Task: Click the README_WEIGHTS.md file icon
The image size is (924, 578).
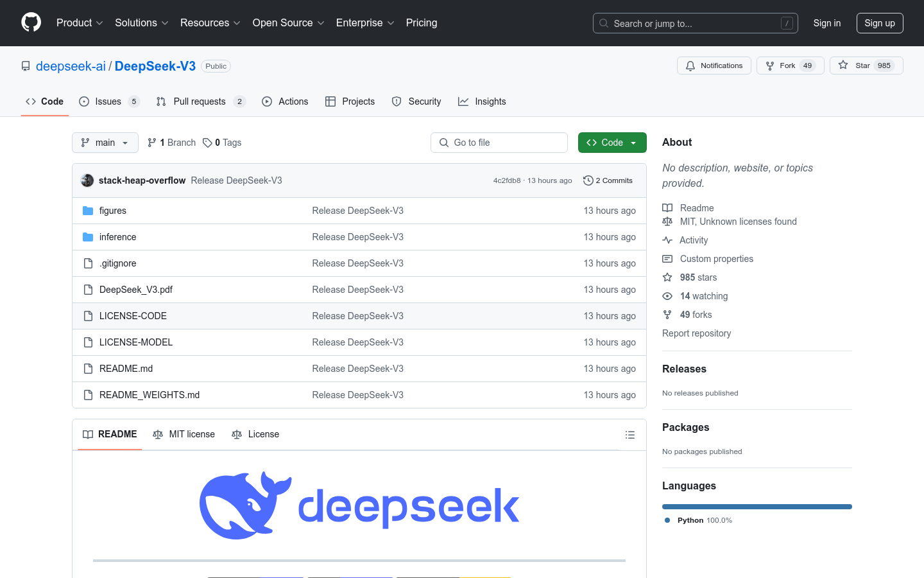Action: pos(88,395)
